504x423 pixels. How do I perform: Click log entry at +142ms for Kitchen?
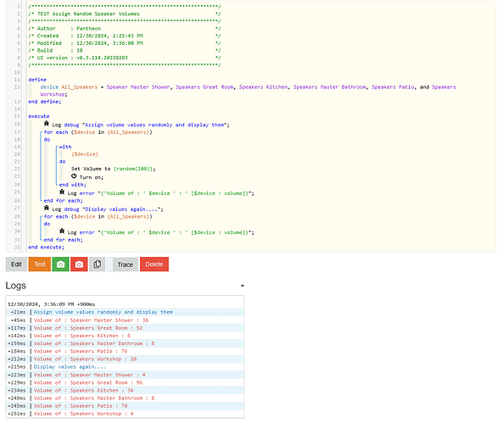tap(125, 336)
